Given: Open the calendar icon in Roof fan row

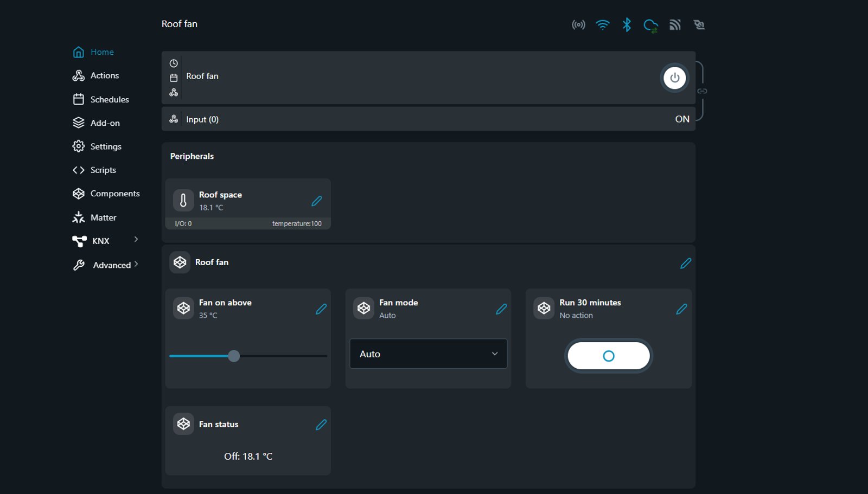Looking at the screenshot, I should click(174, 78).
